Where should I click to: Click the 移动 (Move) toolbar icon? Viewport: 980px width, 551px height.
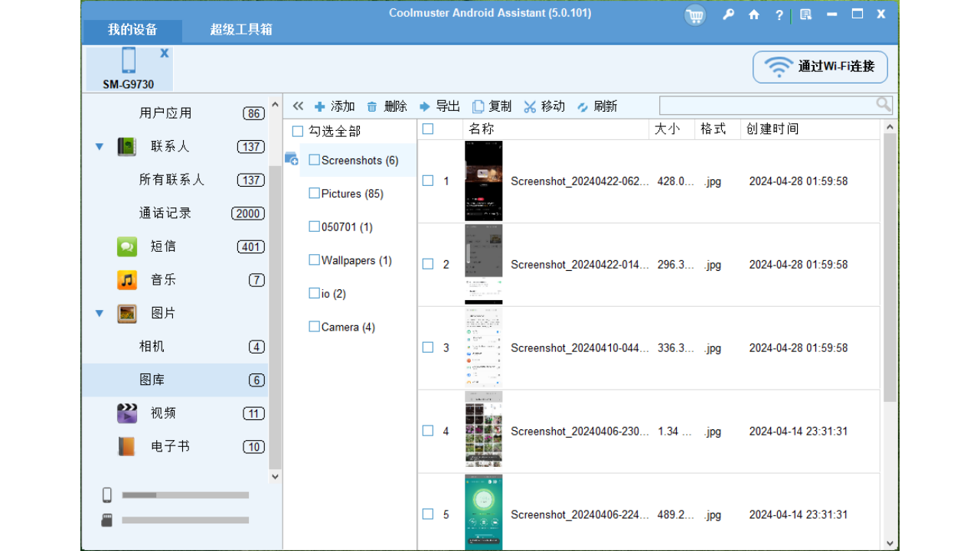pos(529,106)
